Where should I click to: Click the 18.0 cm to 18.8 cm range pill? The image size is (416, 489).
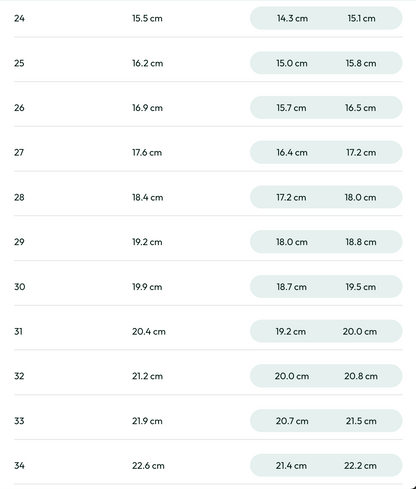coord(326,242)
